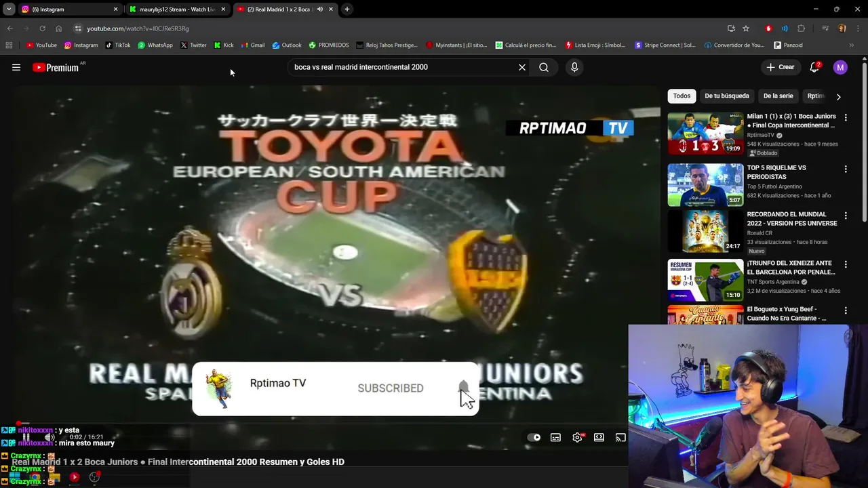The width and height of the screenshot is (868, 488).
Task: Open the Gmail bookmark
Action: click(x=253, y=45)
